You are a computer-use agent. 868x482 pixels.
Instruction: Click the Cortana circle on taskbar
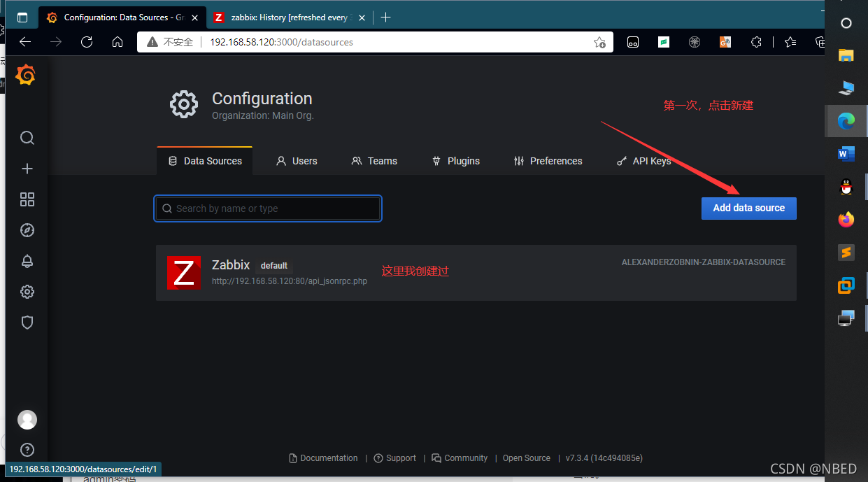tap(846, 23)
